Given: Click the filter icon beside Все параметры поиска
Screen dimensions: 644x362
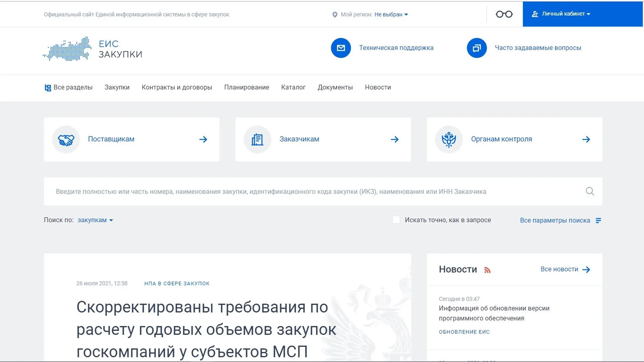Looking at the screenshot, I should coord(598,221).
